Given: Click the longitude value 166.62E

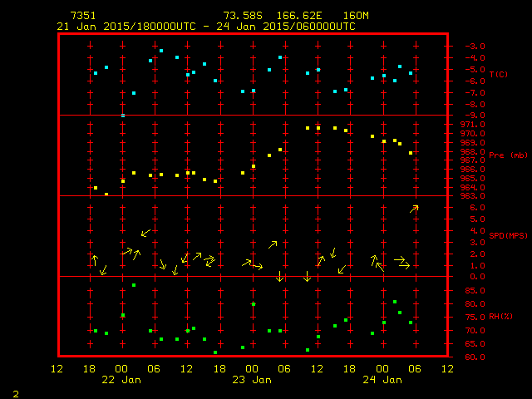Looking at the screenshot, I should tap(299, 16).
